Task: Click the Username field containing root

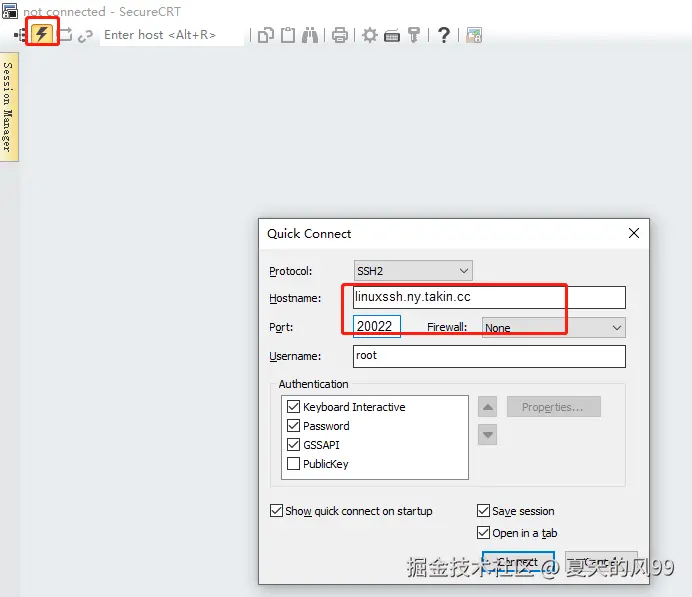Action: 489,356
